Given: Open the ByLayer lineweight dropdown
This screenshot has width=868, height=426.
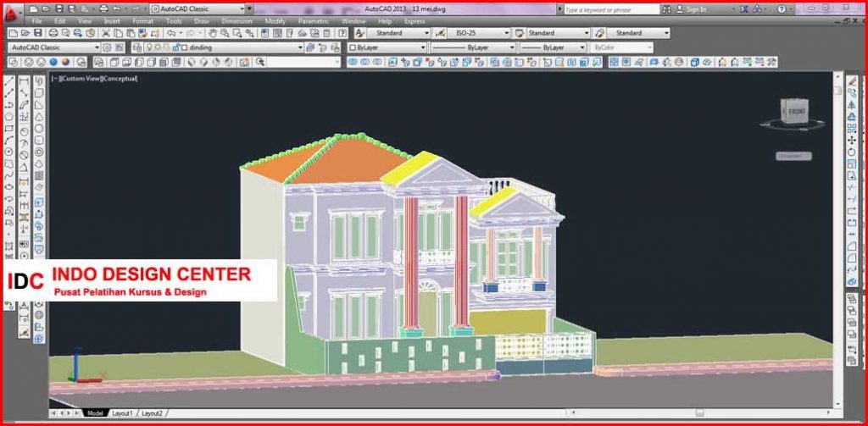Looking at the screenshot, I should point(581,47).
